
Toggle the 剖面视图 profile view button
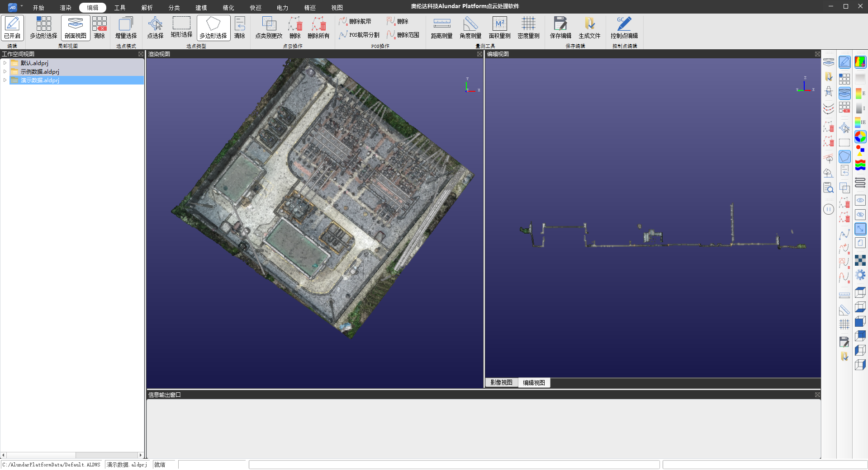coord(75,28)
